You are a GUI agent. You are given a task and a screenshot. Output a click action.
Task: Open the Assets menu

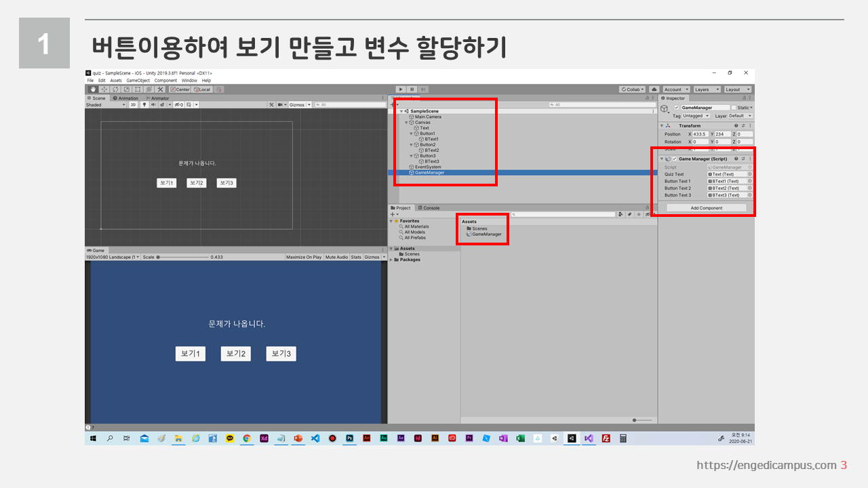[x=116, y=81]
